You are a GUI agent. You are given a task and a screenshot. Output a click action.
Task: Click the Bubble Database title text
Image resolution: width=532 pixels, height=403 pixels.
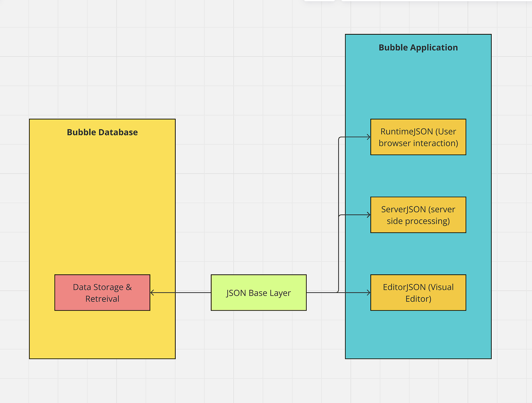tap(102, 132)
